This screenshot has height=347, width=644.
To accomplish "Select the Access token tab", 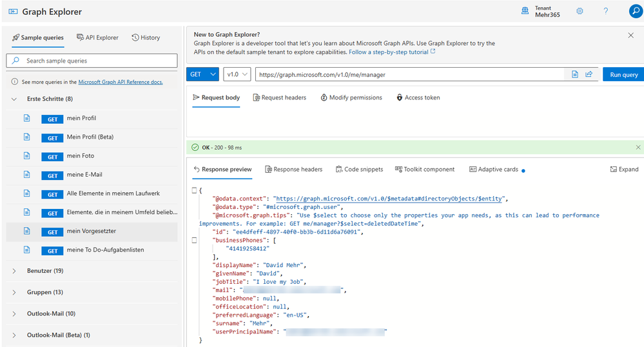I will 418,97.
